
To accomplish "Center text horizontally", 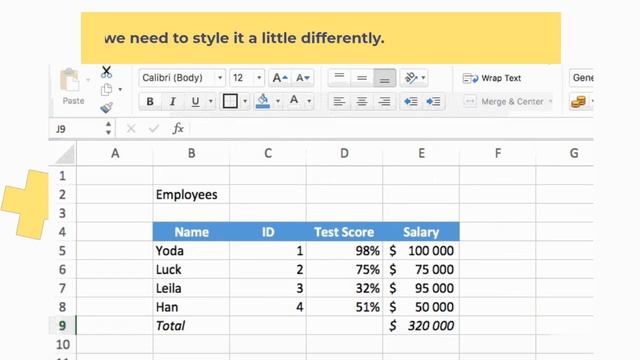I will [362, 101].
